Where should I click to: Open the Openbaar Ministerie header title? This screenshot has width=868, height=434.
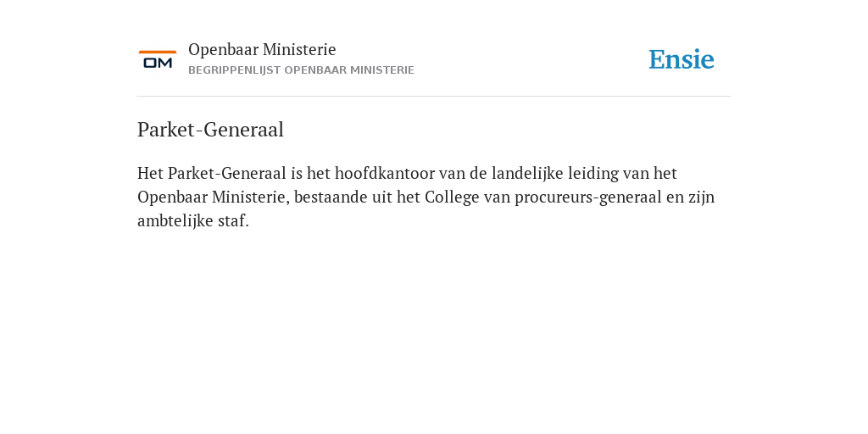click(x=262, y=50)
